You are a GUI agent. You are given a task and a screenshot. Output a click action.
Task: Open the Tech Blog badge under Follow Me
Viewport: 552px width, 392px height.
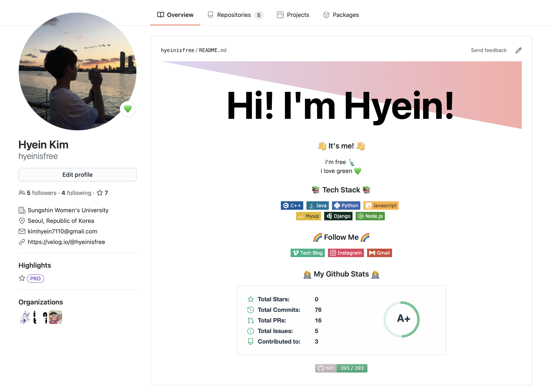point(307,253)
